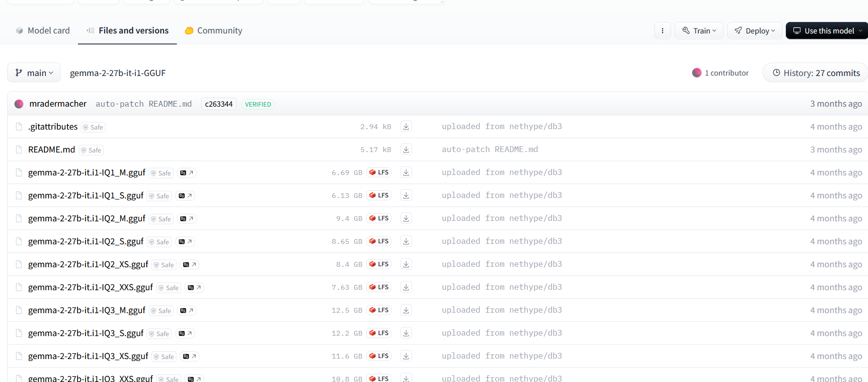
Task: Download gemma-2-27b-it.i1-IQ1_M.gguf
Action: click(x=406, y=173)
